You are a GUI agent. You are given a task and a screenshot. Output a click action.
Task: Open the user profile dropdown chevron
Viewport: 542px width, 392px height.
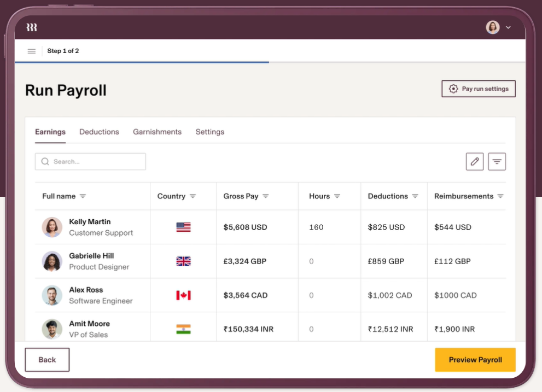pyautogui.click(x=508, y=27)
